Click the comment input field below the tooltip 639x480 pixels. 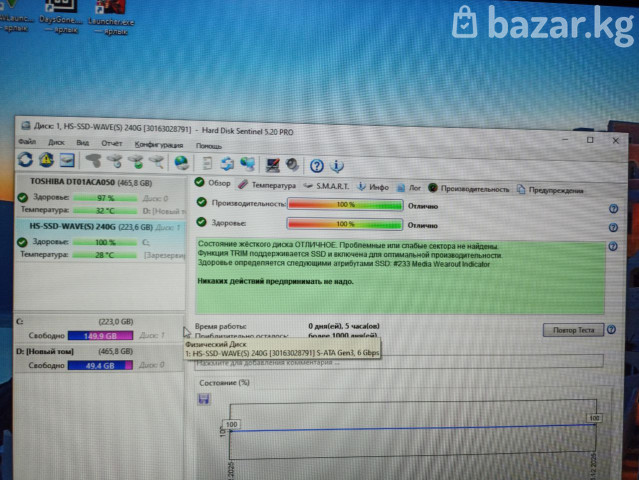pyautogui.click(x=400, y=361)
